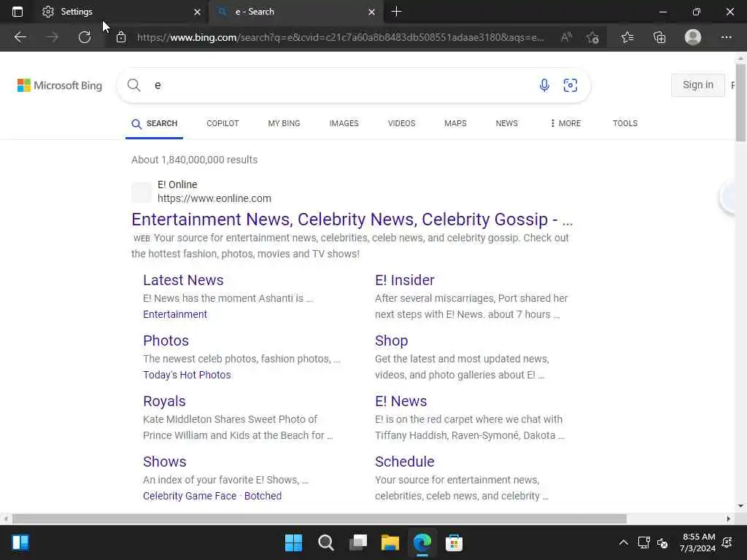The image size is (747, 560).
Task: Click the Entertainment sub-link
Action: pyautogui.click(x=175, y=314)
